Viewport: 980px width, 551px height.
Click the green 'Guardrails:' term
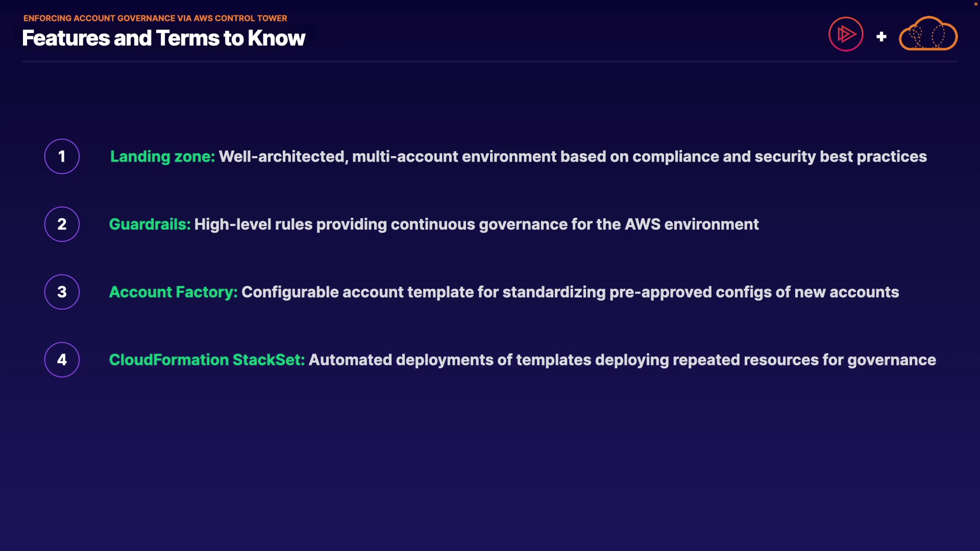(x=150, y=224)
